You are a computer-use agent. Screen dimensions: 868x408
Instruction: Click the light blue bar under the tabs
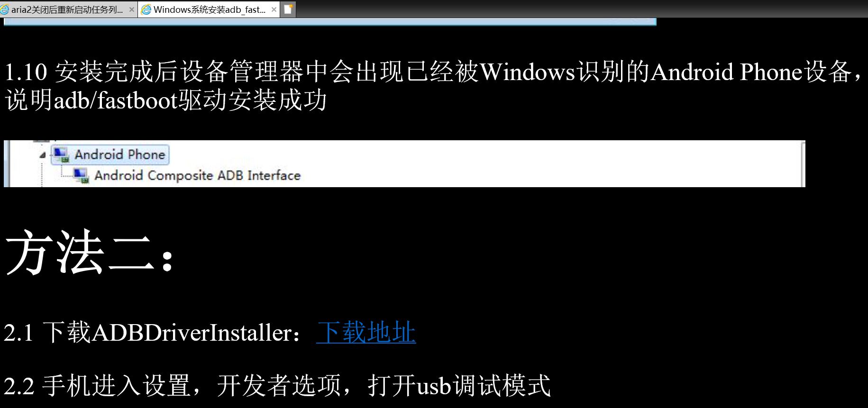(x=330, y=22)
